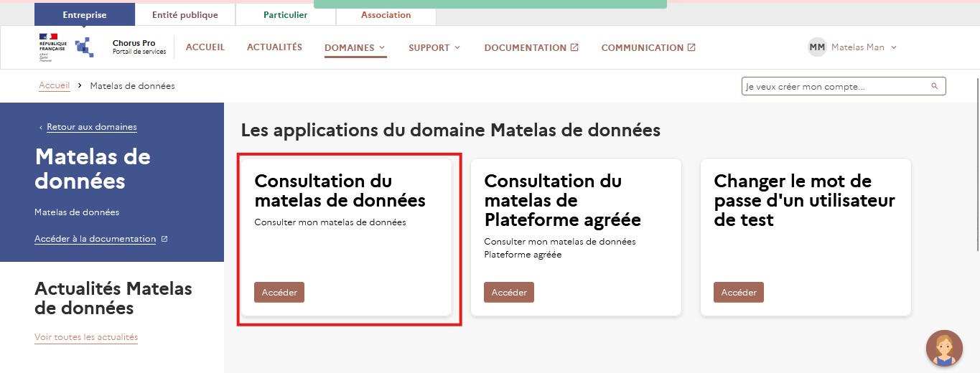Click Accéder under Consultation du matelas de données
Viewport: 980px width, 373px height.
tap(279, 293)
